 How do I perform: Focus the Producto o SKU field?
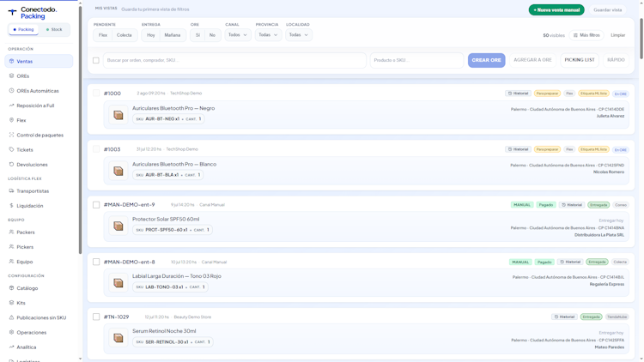point(416,60)
